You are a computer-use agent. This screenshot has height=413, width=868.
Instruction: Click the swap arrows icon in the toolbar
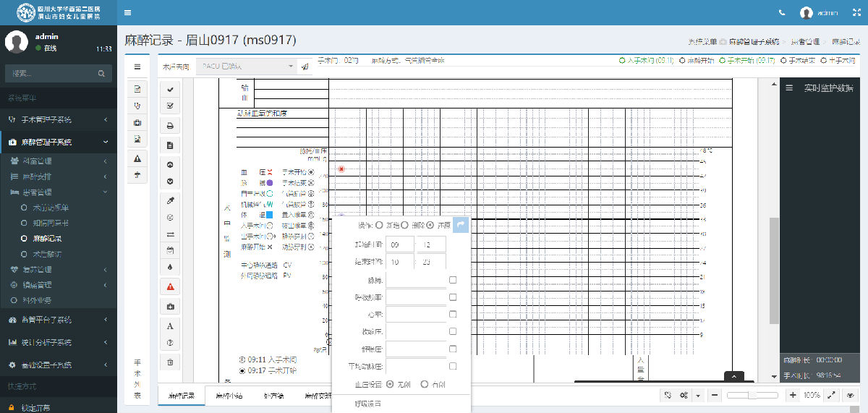coord(170,234)
